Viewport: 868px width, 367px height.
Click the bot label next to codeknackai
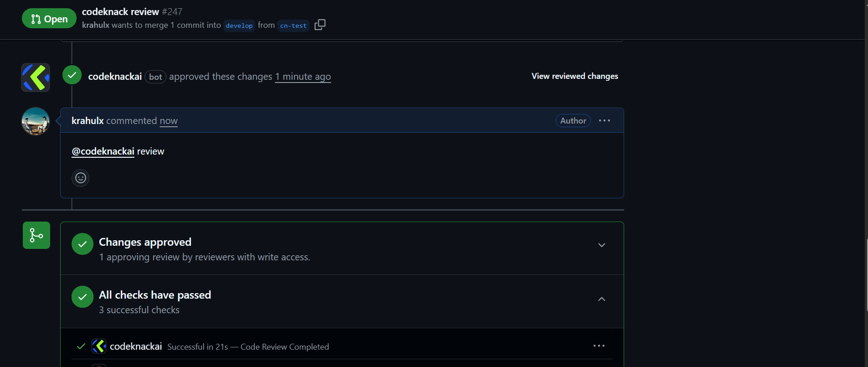coord(155,77)
